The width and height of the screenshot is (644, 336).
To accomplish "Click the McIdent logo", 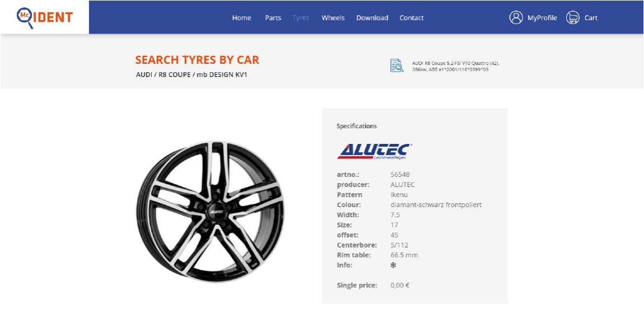I will [x=44, y=17].
